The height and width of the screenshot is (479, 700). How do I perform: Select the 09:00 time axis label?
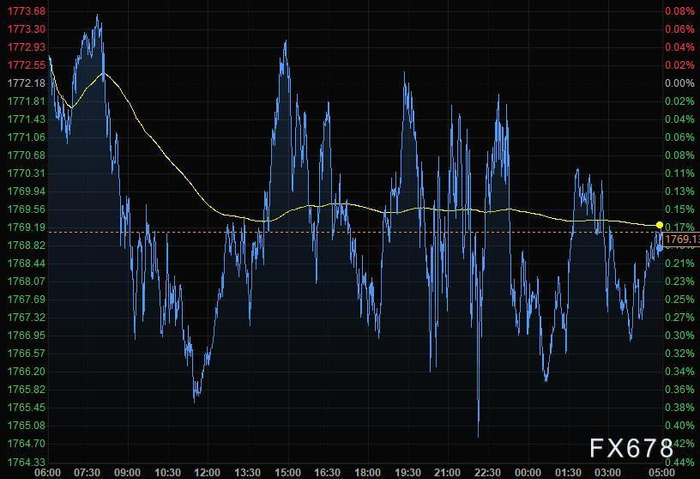127,473
